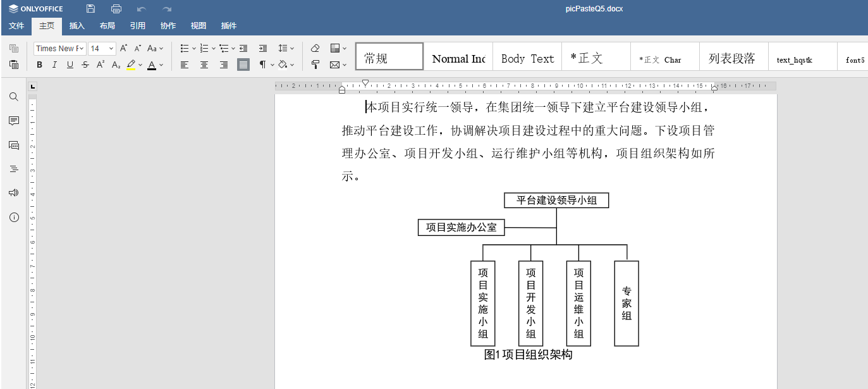Switch to the 布局 tab
The height and width of the screenshot is (389, 868).
click(x=107, y=26)
